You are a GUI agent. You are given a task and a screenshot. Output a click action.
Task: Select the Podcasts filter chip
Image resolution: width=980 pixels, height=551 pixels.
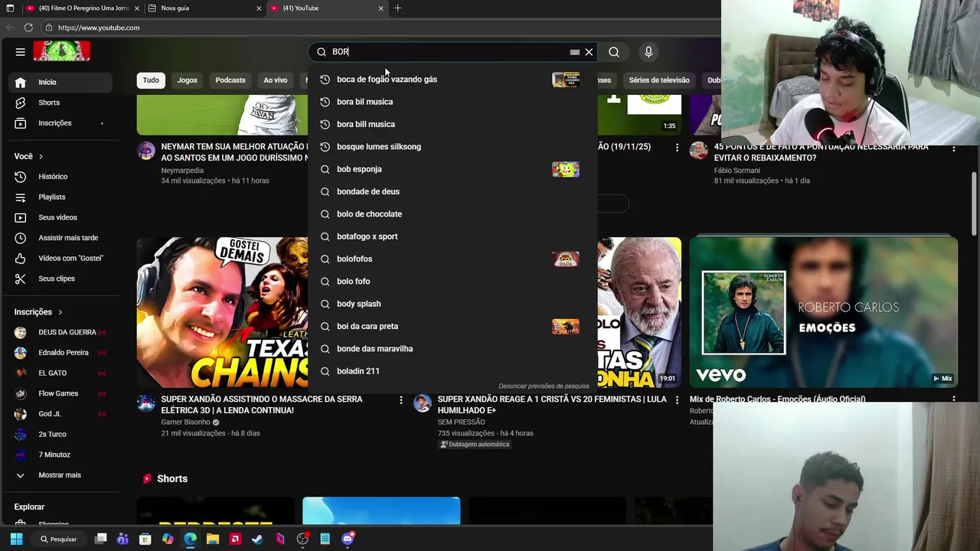[x=230, y=80]
